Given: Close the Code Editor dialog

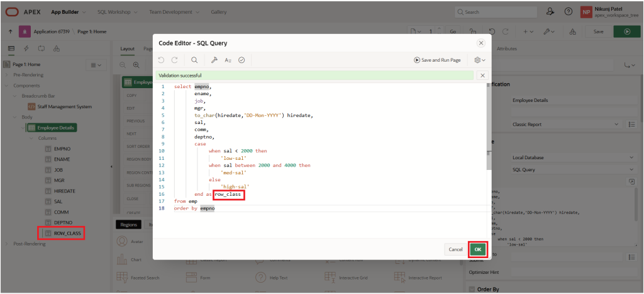Looking at the screenshot, I should pos(481,43).
